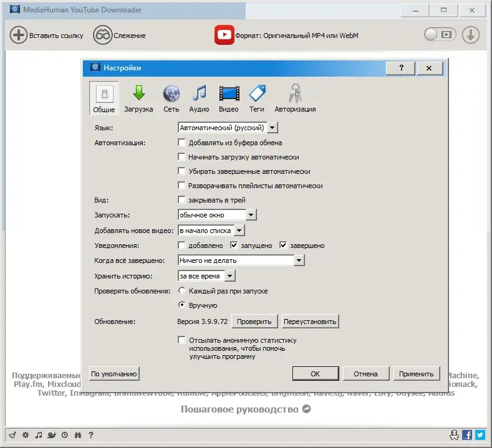The width and height of the screenshot is (492, 448).
Task: Uncheck the завершено notification box
Action: pyautogui.click(x=283, y=245)
